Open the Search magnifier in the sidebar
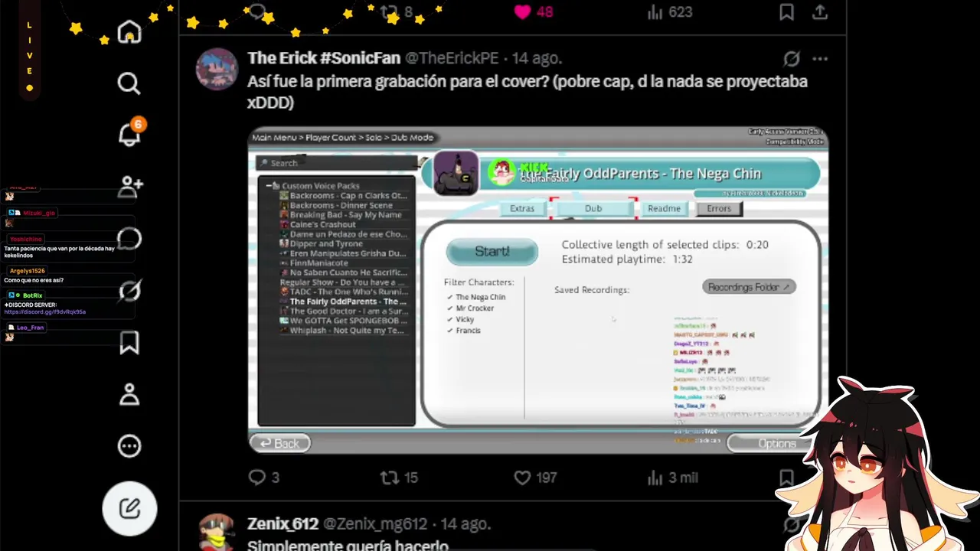 point(129,83)
